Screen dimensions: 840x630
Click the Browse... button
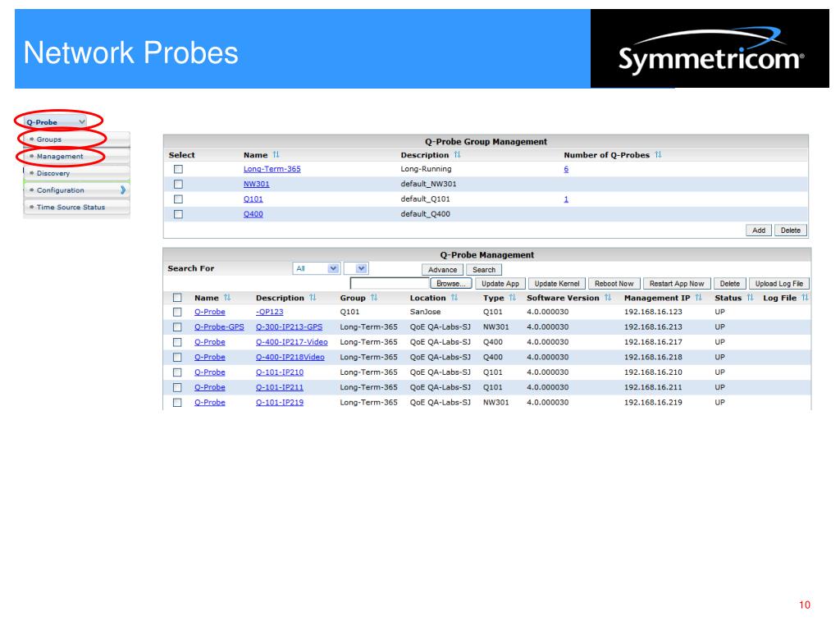(x=451, y=284)
